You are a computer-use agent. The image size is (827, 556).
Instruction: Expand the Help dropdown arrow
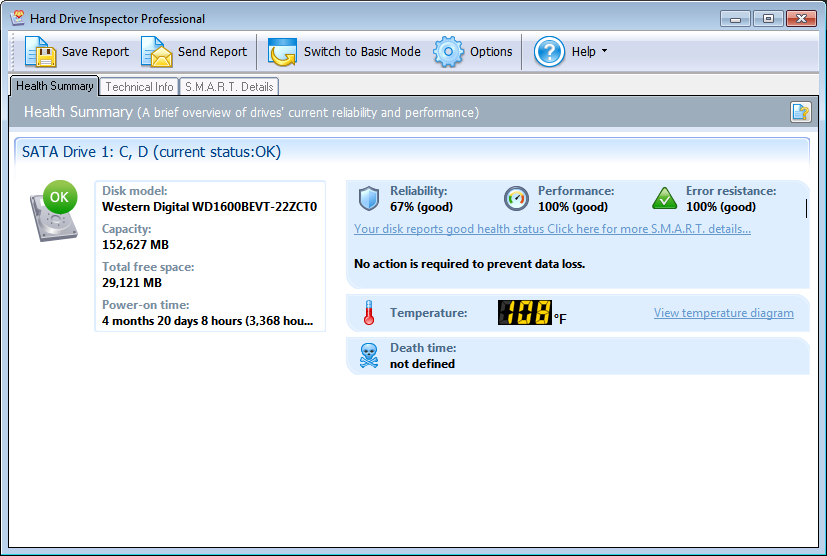(x=604, y=51)
